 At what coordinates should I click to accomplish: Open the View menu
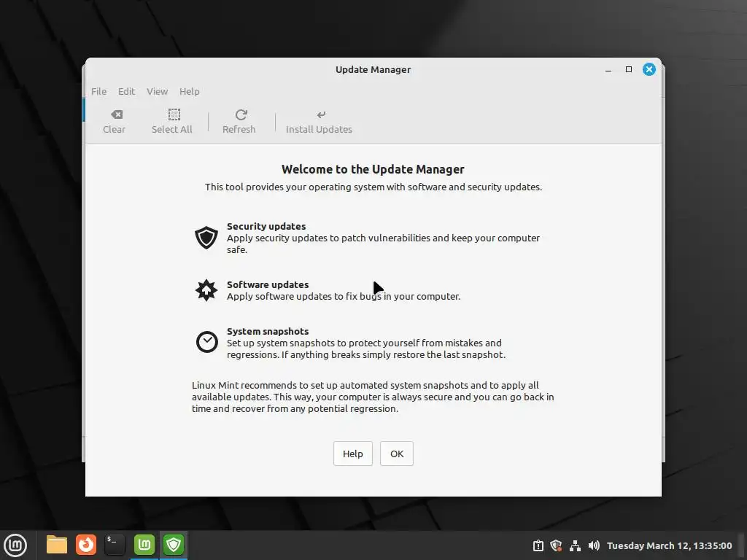coord(158,91)
